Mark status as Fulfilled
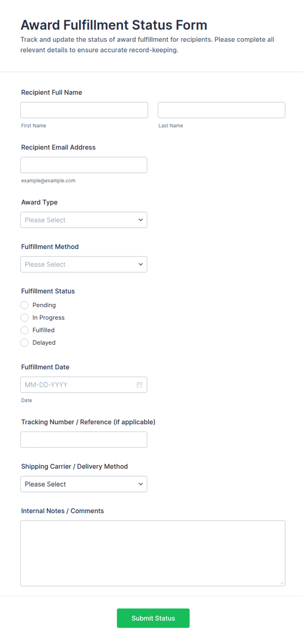 24,330
